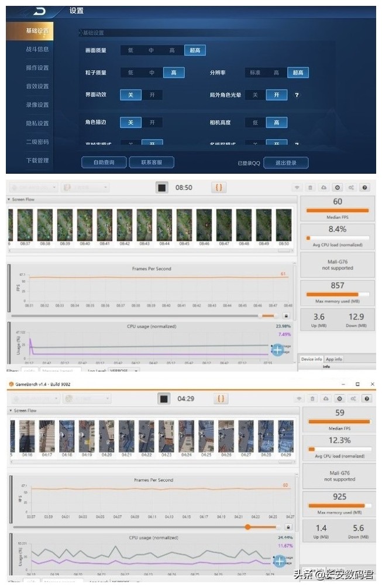The height and width of the screenshot is (588, 382).
Task: Open the help icon in the 04:29 session toolbar
Action: pos(367,398)
